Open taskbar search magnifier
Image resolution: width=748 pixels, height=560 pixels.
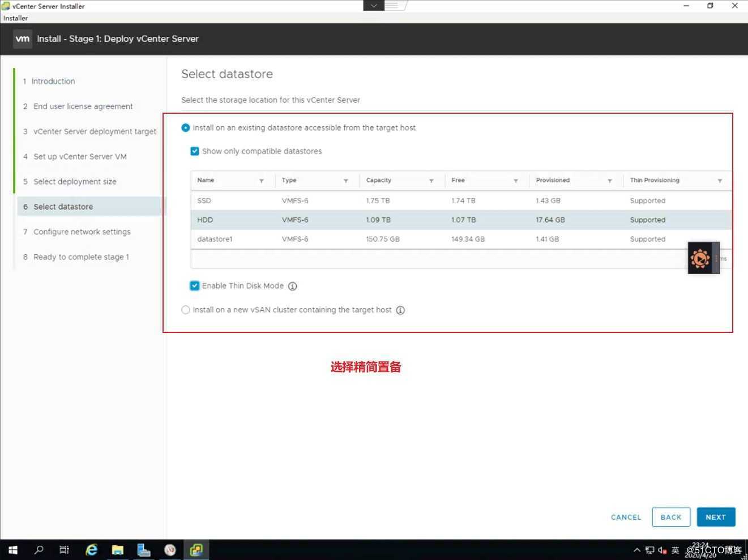(39, 550)
